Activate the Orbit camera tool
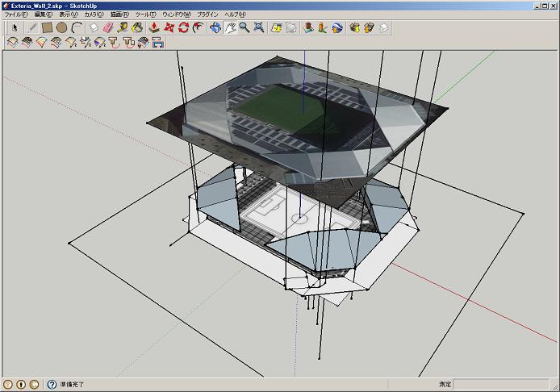 [215, 27]
